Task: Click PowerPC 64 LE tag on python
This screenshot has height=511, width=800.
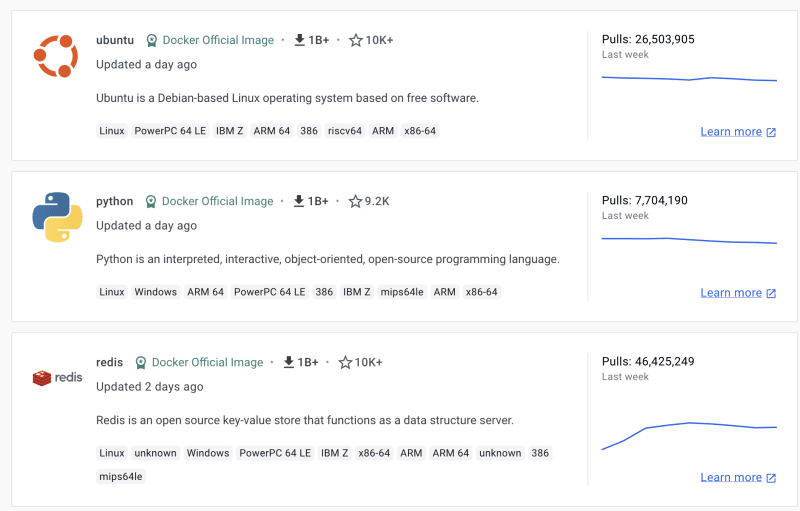Action: [x=269, y=292]
